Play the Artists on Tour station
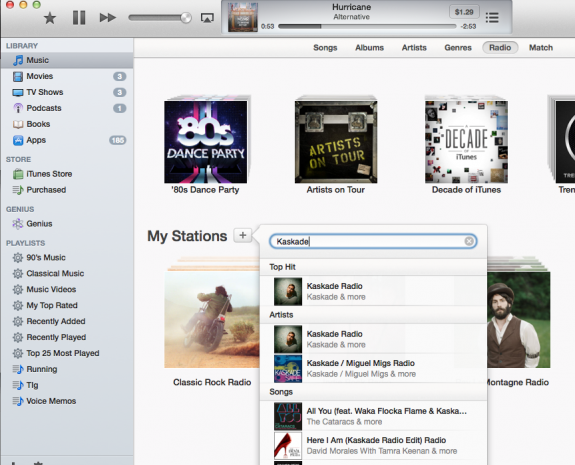This screenshot has height=465, width=575. coord(336,142)
